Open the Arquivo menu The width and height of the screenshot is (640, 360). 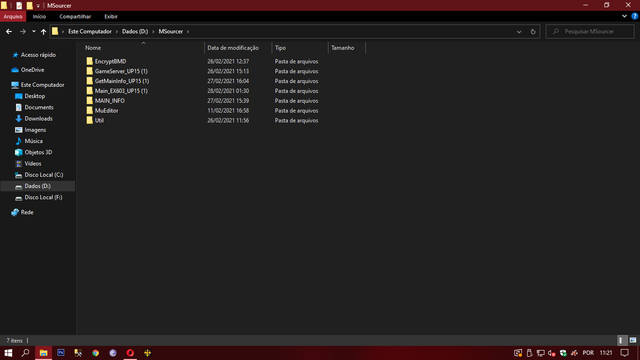tap(13, 16)
